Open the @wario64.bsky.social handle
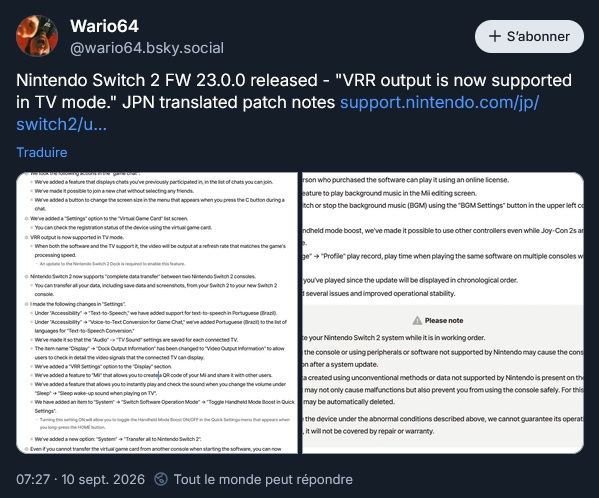 tap(147, 48)
